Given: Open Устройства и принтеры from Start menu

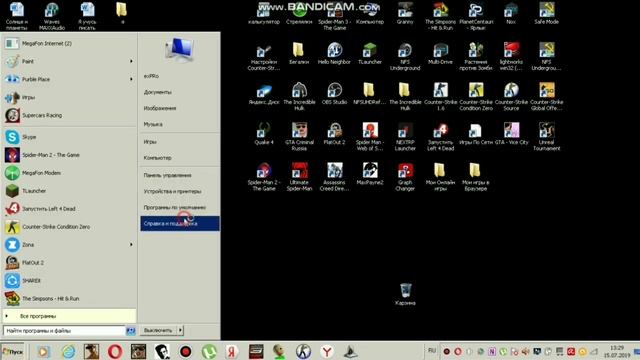Looking at the screenshot, I should coord(180,191).
